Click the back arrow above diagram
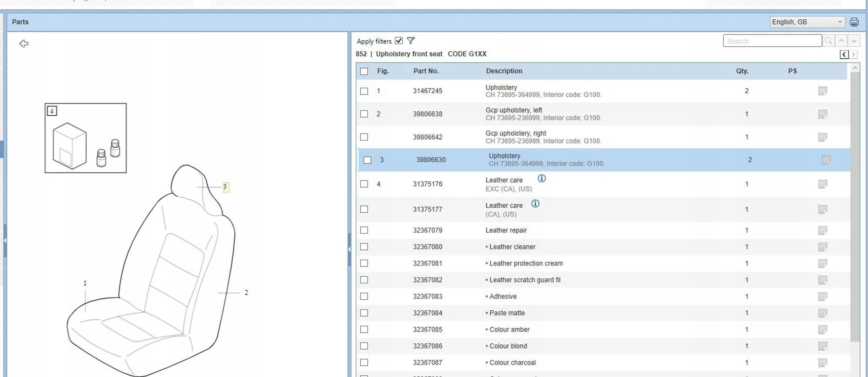868x377 pixels. coord(24,43)
